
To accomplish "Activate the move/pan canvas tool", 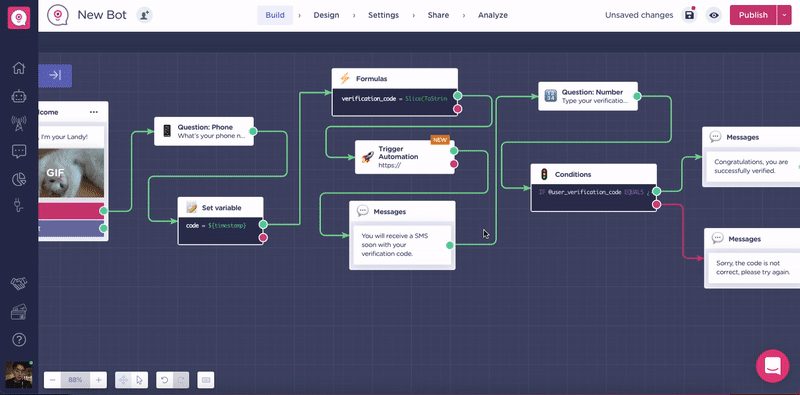I will coord(123,380).
